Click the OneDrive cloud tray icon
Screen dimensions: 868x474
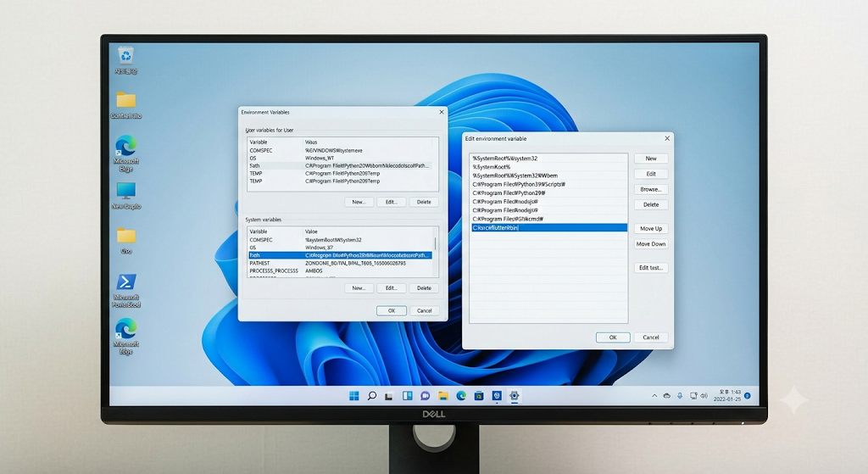pos(667,396)
